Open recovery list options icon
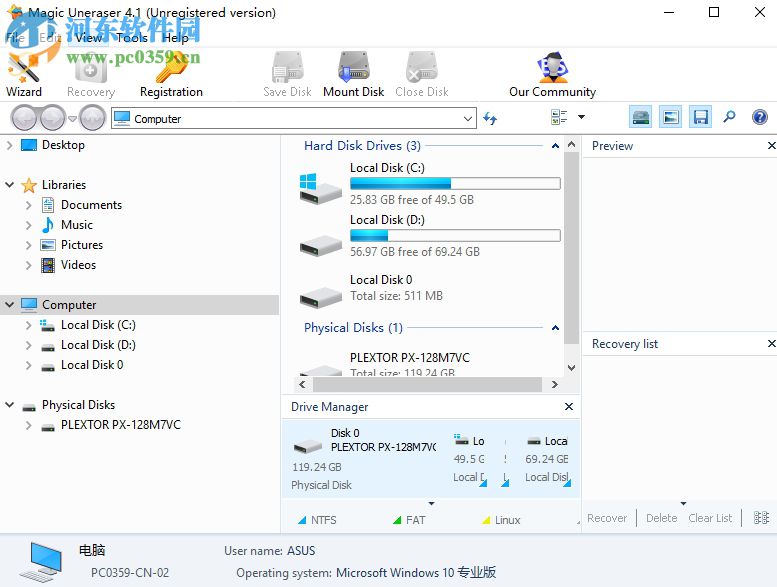Screen dimensions: 777x587 [x=761, y=518]
